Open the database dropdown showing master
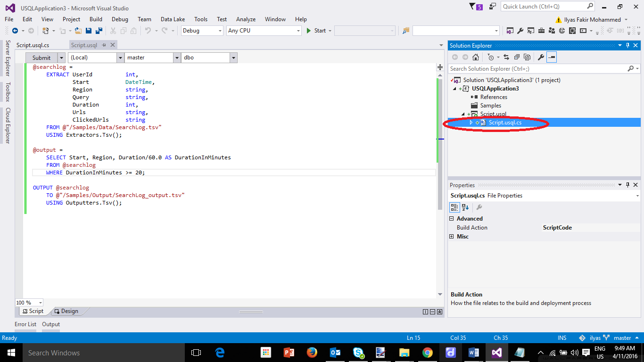 177,57
